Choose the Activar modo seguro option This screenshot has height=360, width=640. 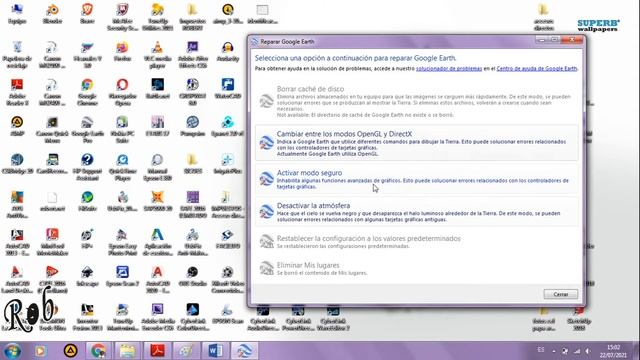coord(417,179)
